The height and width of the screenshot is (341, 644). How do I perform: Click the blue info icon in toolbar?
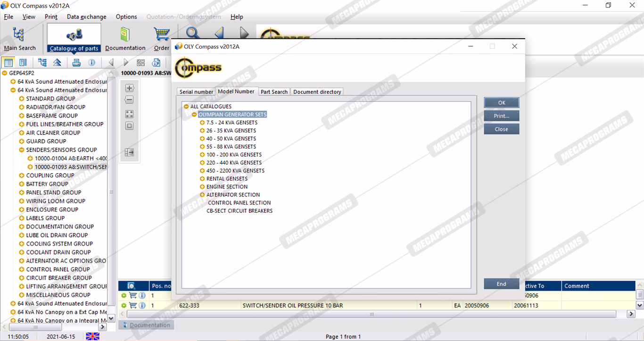(92, 62)
